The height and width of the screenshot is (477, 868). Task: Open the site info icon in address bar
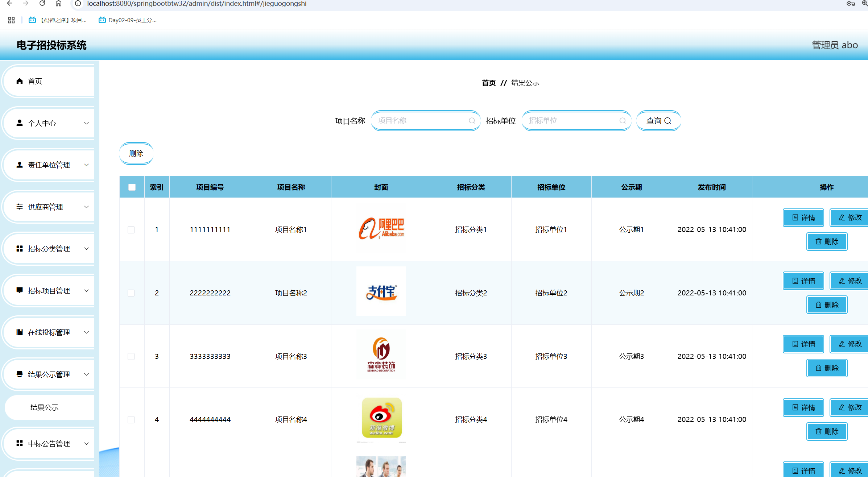78,3
